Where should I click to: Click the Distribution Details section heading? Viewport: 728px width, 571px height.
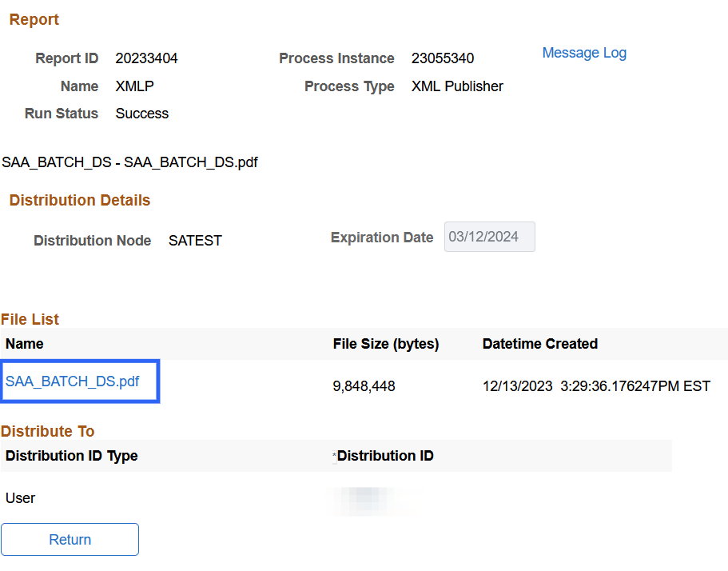tap(80, 201)
